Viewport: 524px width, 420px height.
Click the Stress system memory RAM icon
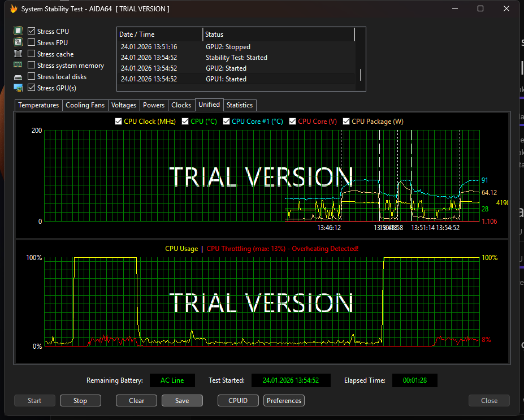[x=18, y=65]
